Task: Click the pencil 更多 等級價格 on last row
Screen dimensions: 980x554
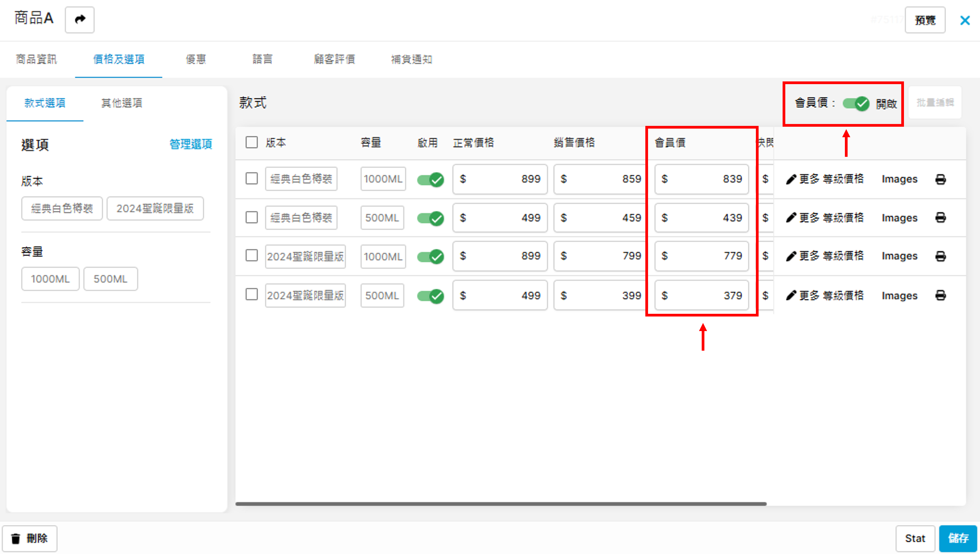Action: tap(825, 295)
